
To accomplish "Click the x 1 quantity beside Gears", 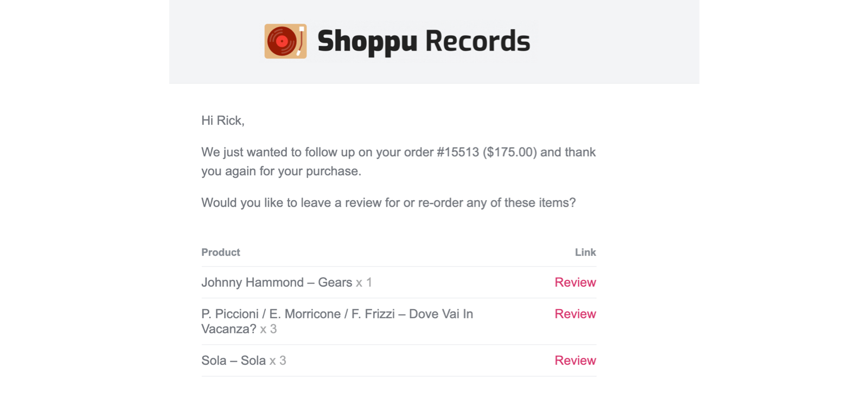I will pos(364,283).
